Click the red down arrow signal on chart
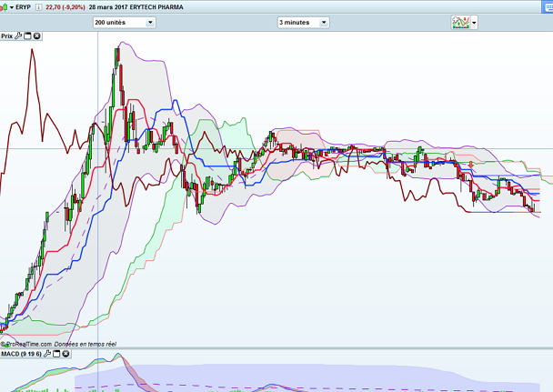This screenshot has height=392, width=553. [x=471, y=165]
